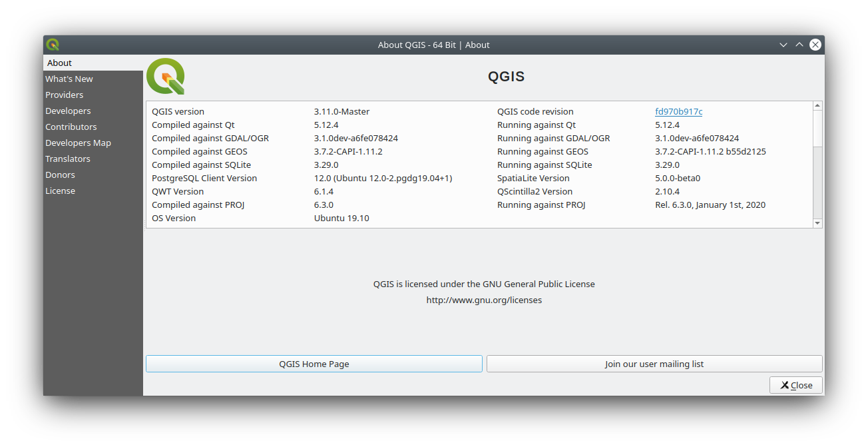The width and height of the screenshot is (868, 447).
Task: Close the About dialog
Action: coord(795,384)
